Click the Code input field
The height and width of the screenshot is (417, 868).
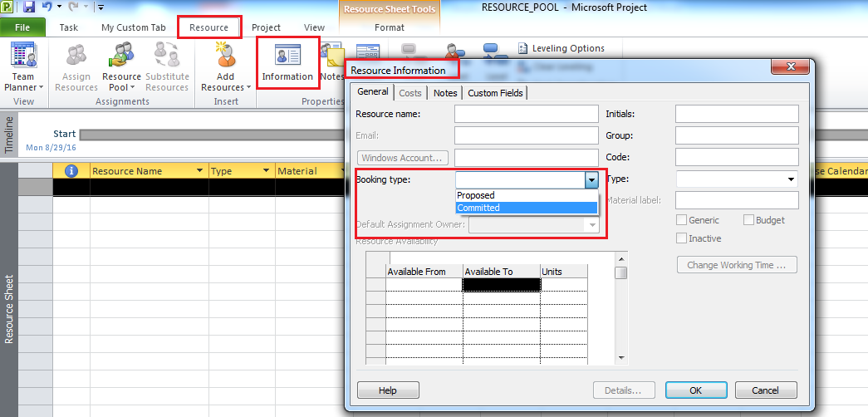click(737, 157)
